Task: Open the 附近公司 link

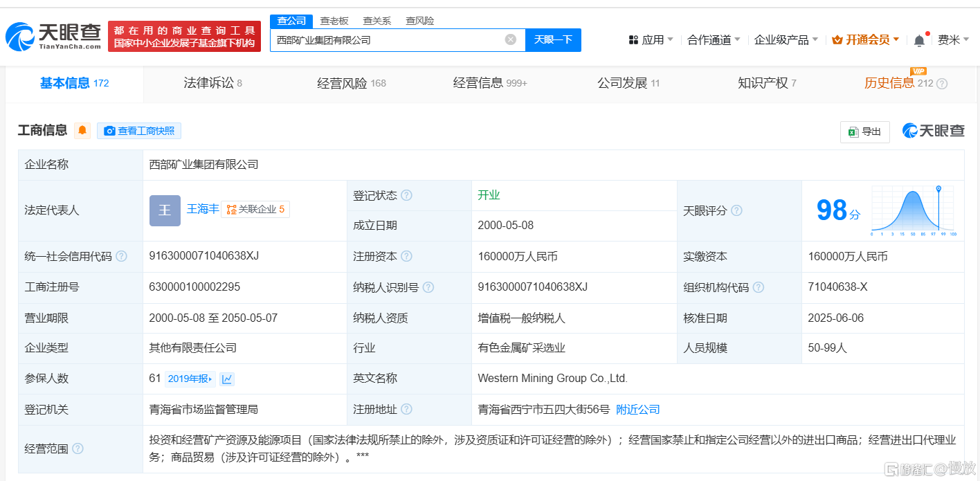Action: (638, 410)
